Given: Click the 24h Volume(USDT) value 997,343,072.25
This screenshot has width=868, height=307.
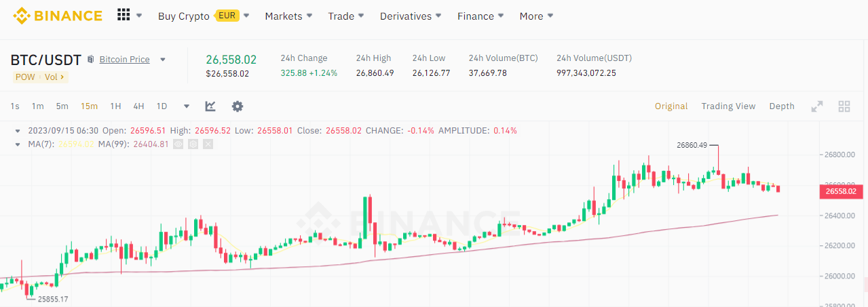Looking at the screenshot, I should click(586, 73).
